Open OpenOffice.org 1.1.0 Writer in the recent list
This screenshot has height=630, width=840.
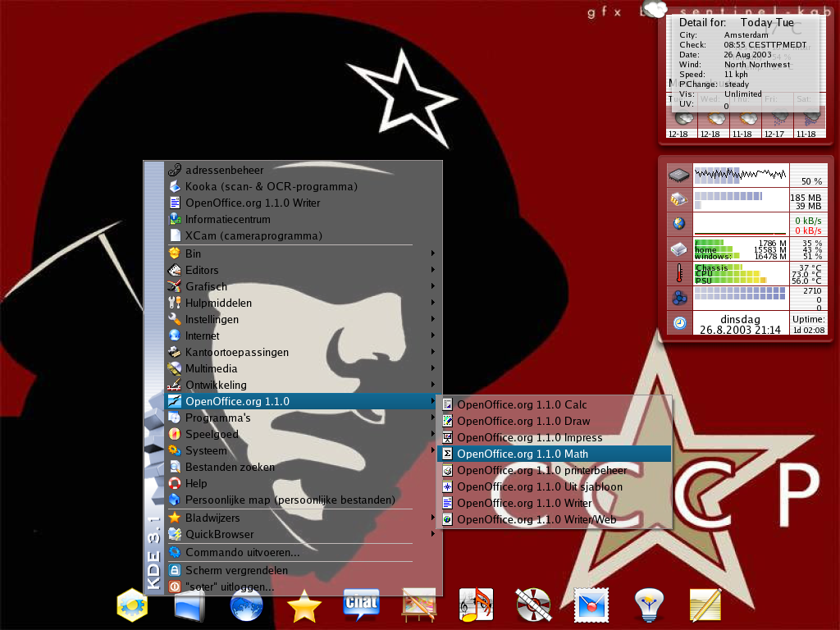(304, 203)
